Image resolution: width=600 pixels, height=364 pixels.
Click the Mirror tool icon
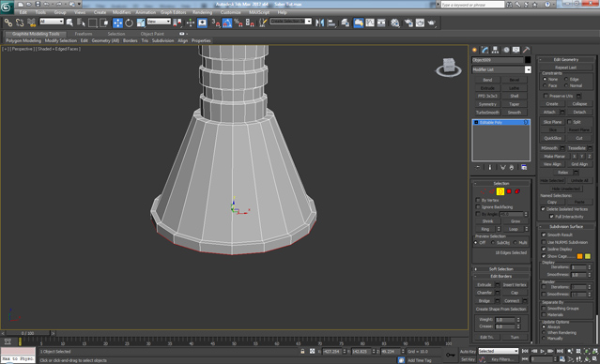pos(319,23)
